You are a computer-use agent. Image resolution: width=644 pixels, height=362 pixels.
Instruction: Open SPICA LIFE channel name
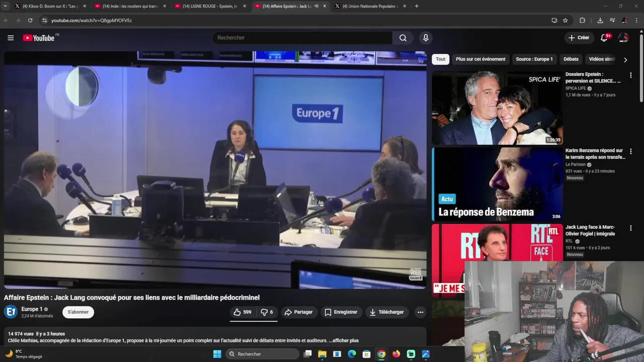576,88
